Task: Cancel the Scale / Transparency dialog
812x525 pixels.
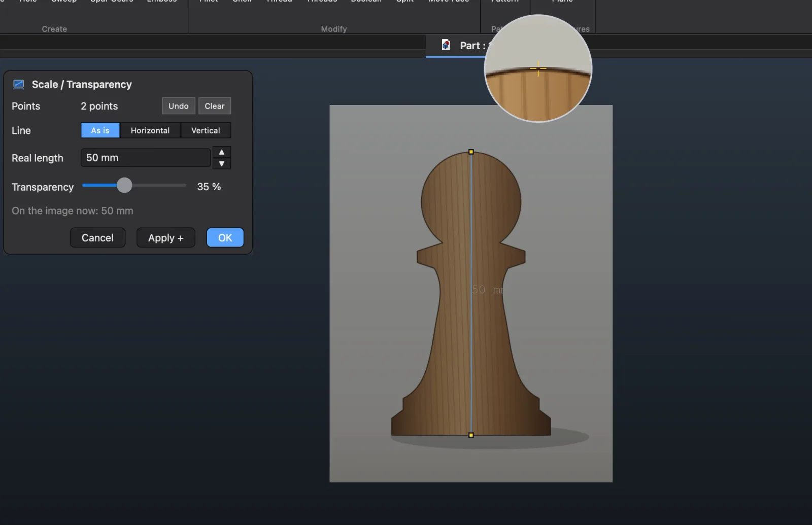Action: (x=97, y=238)
